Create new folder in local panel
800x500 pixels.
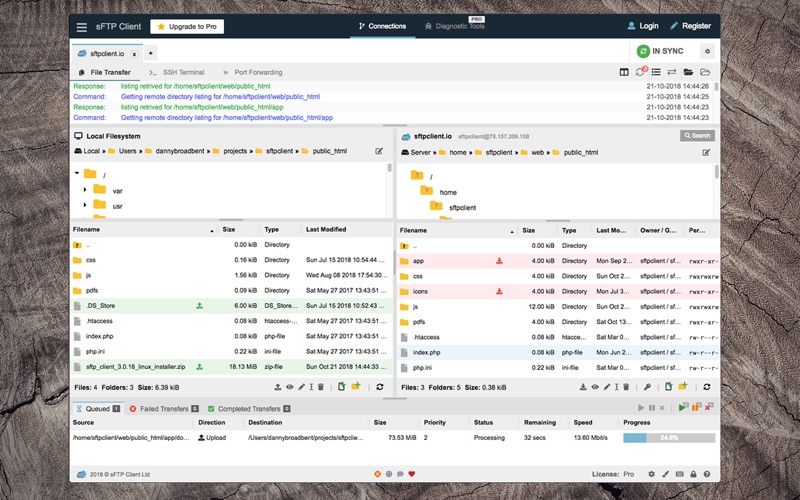tap(356, 387)
